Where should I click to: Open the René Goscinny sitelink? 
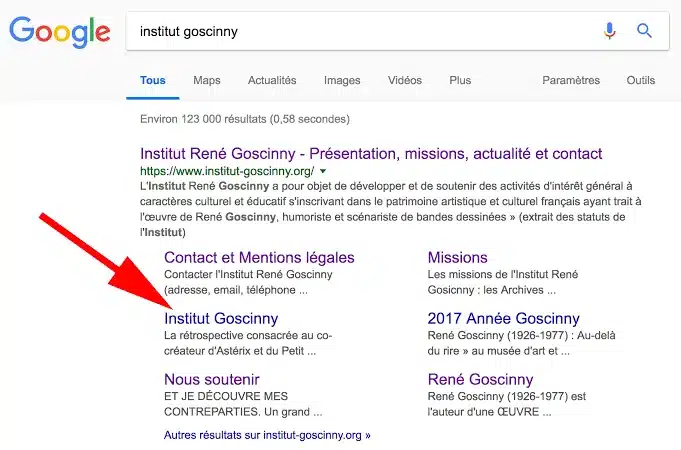point(480,379)
